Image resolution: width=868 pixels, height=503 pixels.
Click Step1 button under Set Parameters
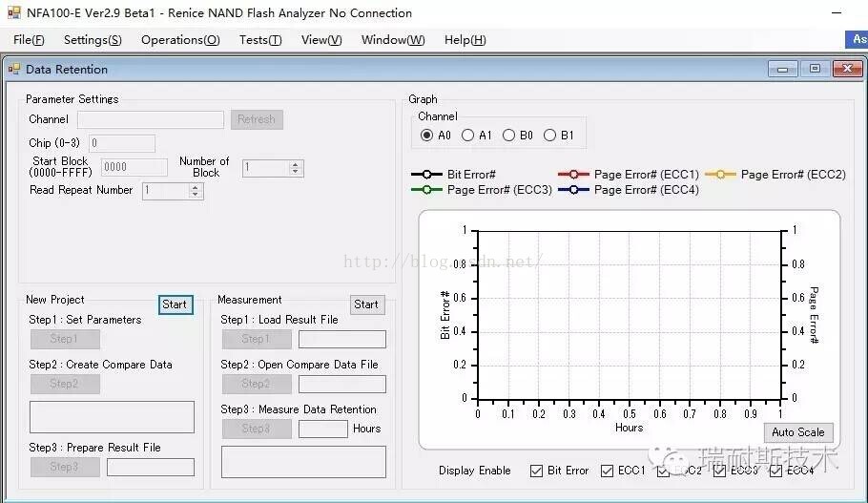(65, 339)
